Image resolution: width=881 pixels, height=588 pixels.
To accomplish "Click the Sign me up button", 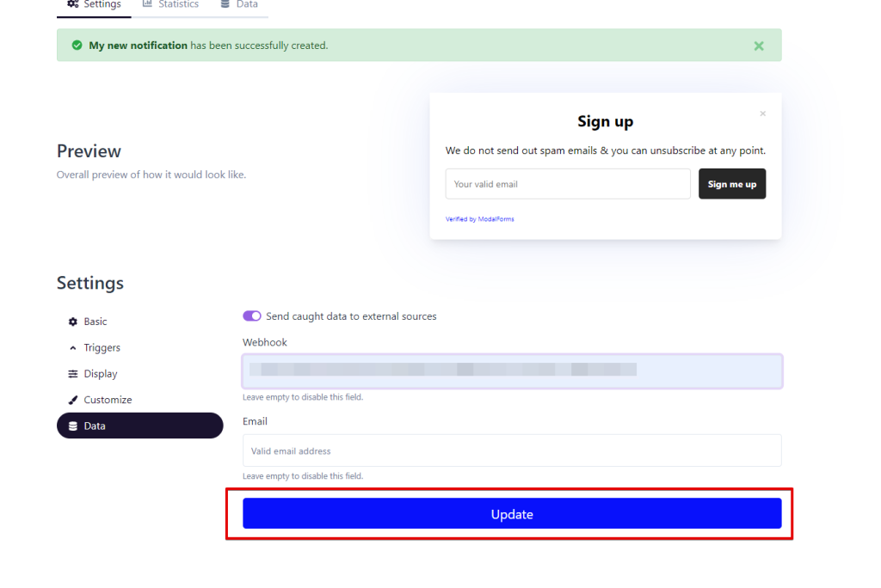I will tap(732, 184).
